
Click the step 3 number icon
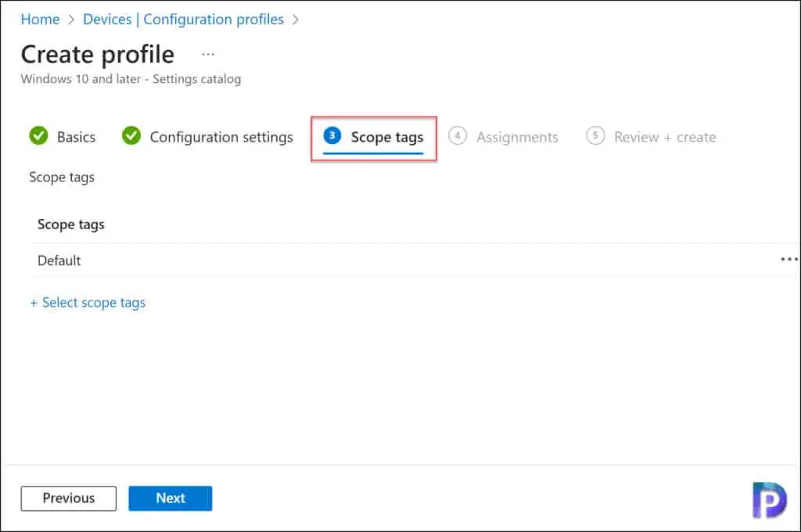(332, 135)
